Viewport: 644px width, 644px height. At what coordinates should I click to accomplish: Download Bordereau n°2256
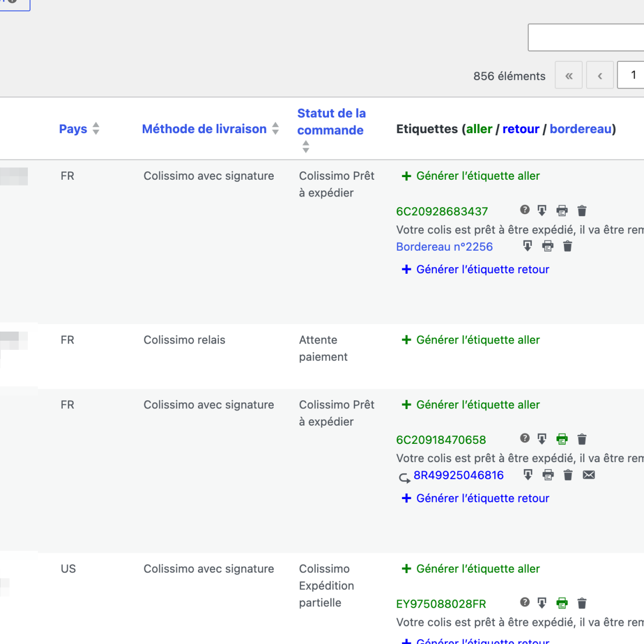coord(528,246)
